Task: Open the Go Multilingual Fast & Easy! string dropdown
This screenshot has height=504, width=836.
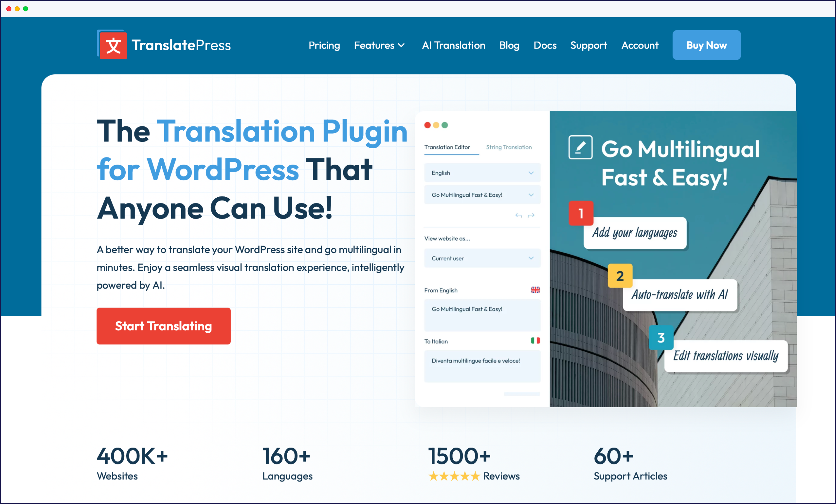Action: (x=482, y=195)
